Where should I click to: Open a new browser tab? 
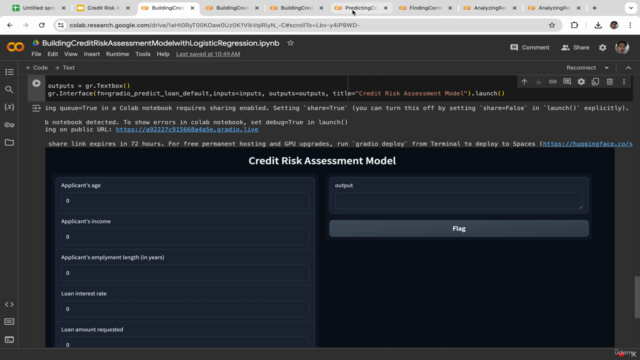click(x=595, y=8)
